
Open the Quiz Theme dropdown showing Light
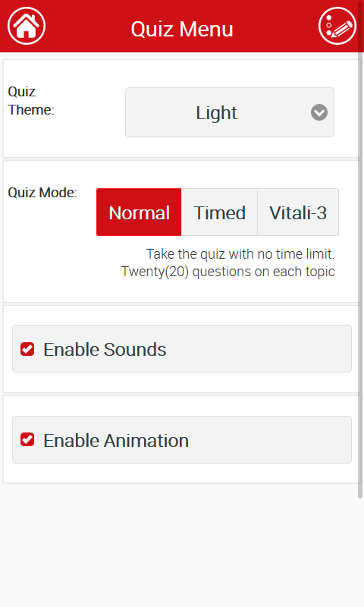pyautogui.click(x=229, y=112)
